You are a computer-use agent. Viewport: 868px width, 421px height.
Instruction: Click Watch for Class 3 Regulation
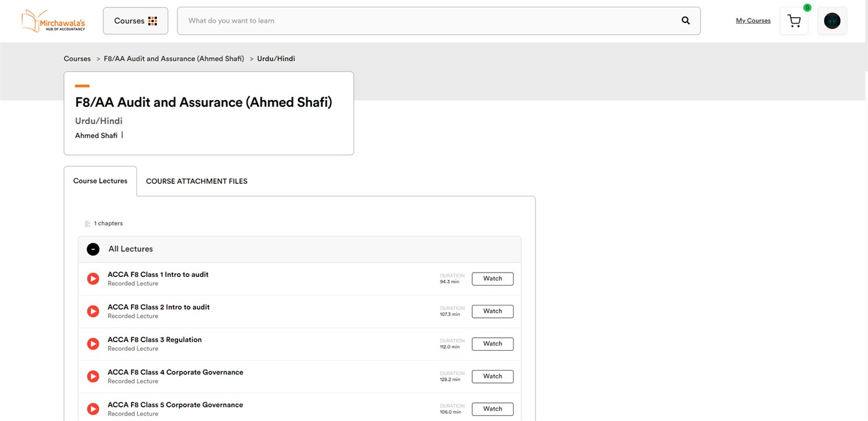(493, 343)
